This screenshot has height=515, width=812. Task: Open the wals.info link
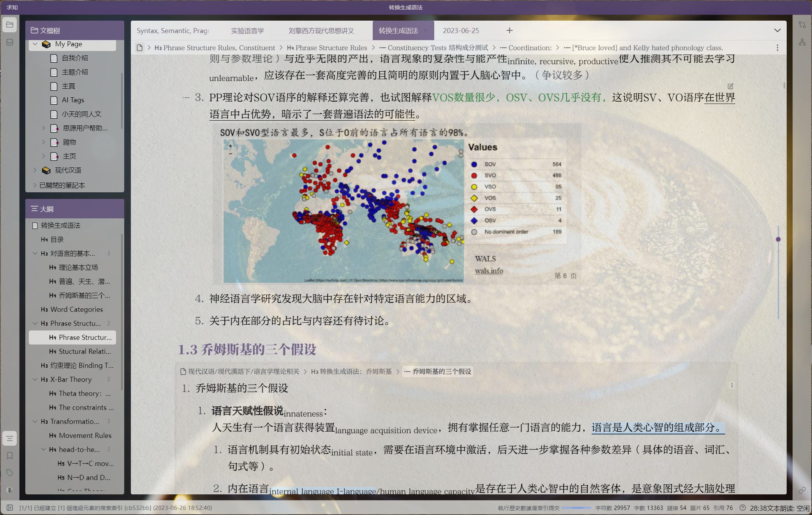tap(489, 271)
